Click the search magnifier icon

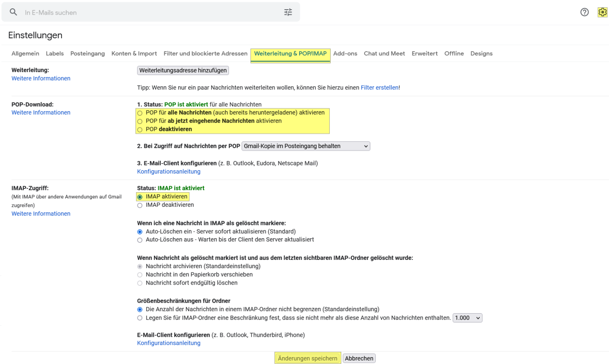click(13, 12)
